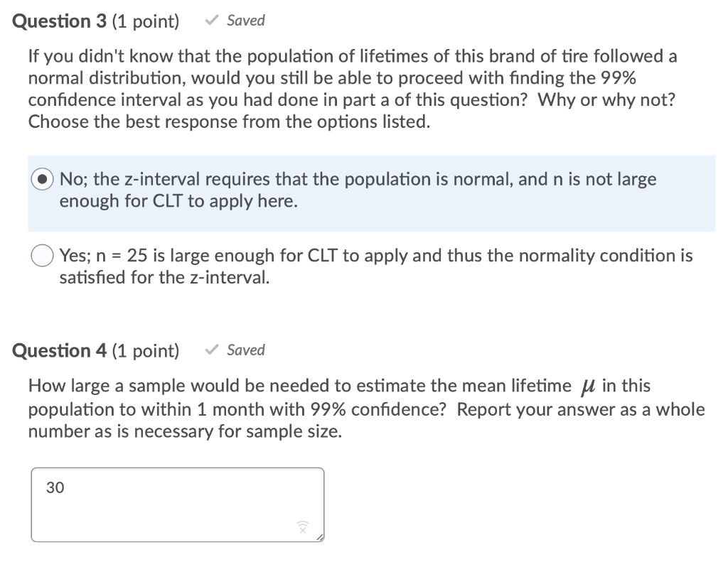Click the Saved status text for Question 3

click(x=245, y=20)
